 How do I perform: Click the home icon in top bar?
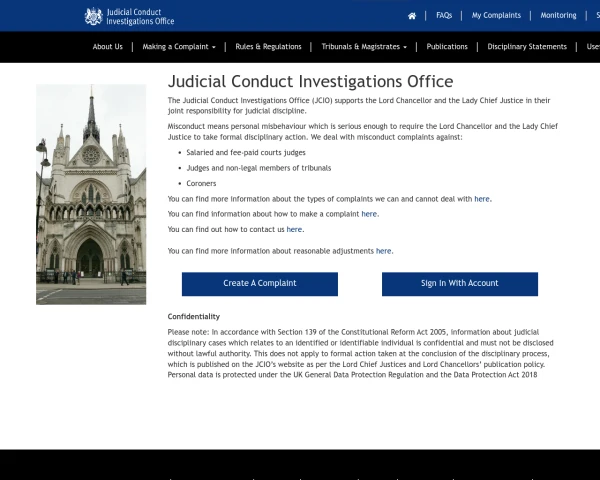pyautogui.click(x=412, y=16)
